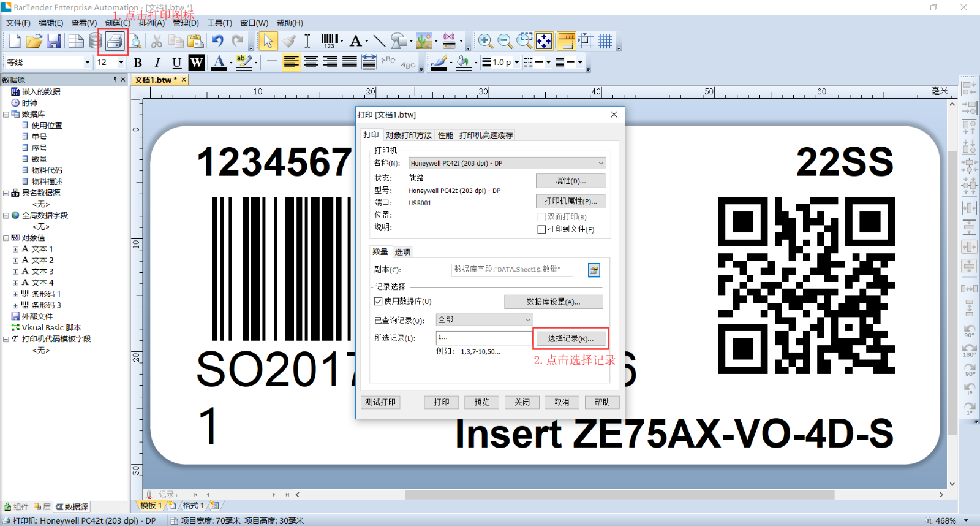The width and height of the screenshot is (980, 526).
Task: Uncheck the 使用数据库 checkbox
Action: [x=379, y=301]
